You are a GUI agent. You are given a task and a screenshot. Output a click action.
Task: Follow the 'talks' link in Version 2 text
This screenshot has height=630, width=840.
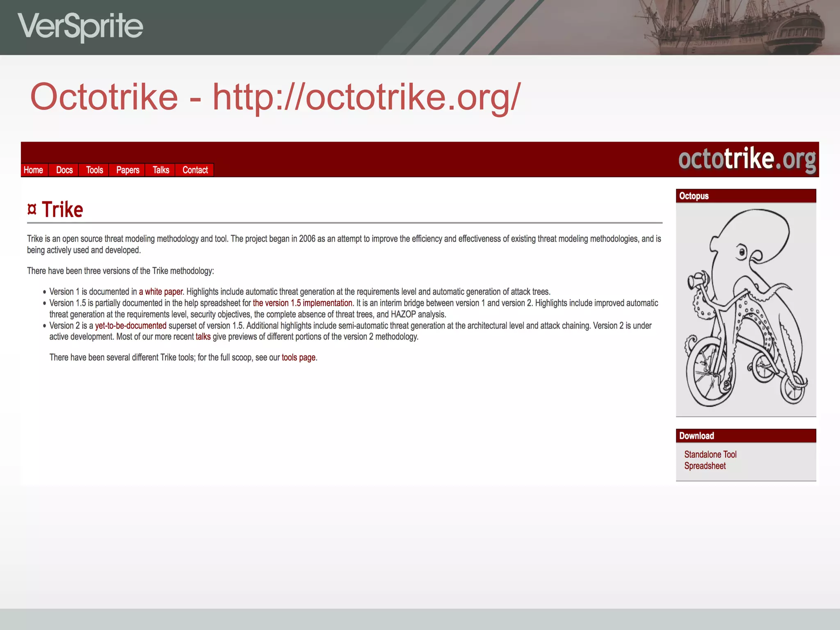(203, 337)
